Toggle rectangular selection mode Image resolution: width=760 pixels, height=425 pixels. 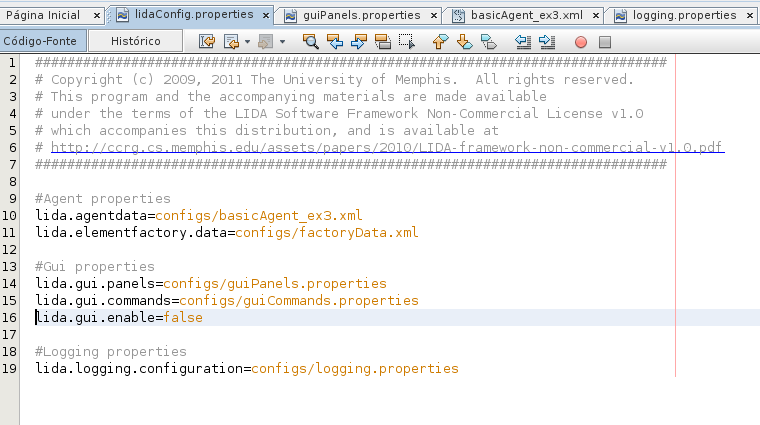tap(406, 41)
